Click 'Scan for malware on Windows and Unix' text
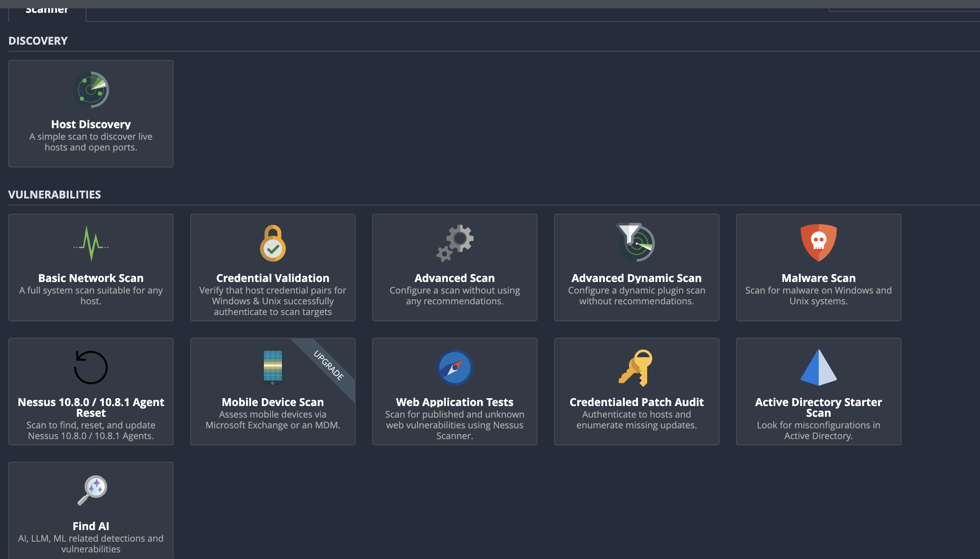Viewport: 980px width, 559px height. point(819,296)
